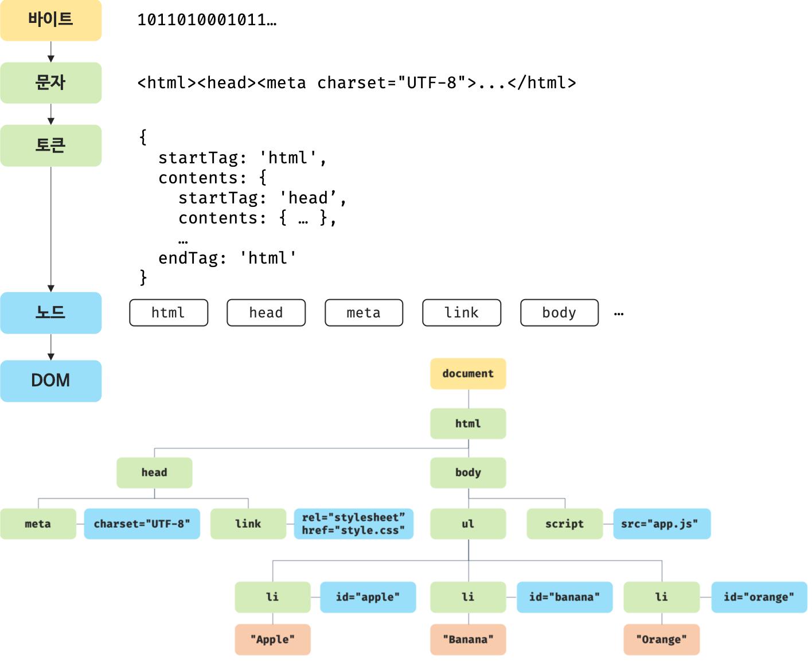Select the green link tree node
The height and width of the screenshot is (667, 812).
(x=248, y=524)
